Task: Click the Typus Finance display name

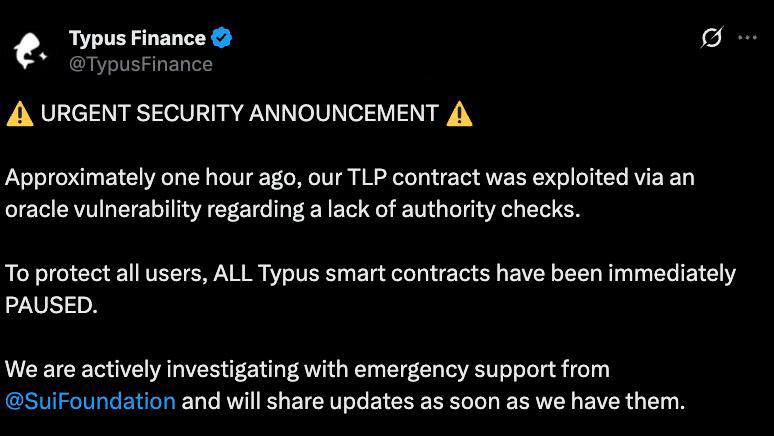Action: [x=137, y=39]
